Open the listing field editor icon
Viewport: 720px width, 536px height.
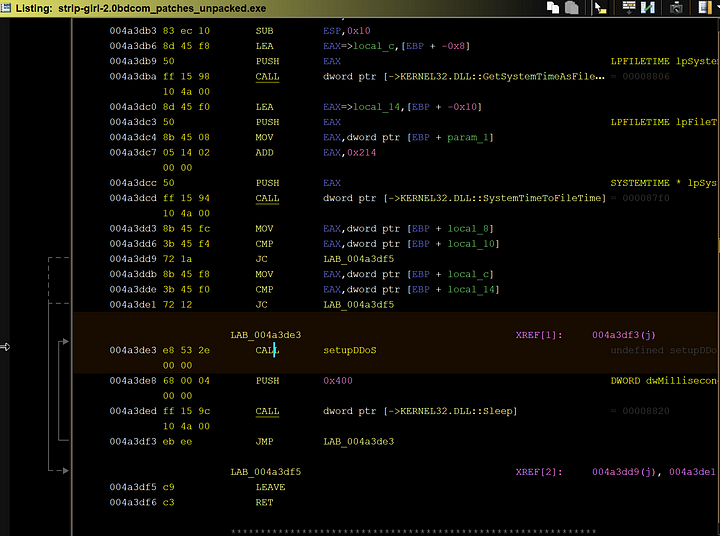coord(629,8)
